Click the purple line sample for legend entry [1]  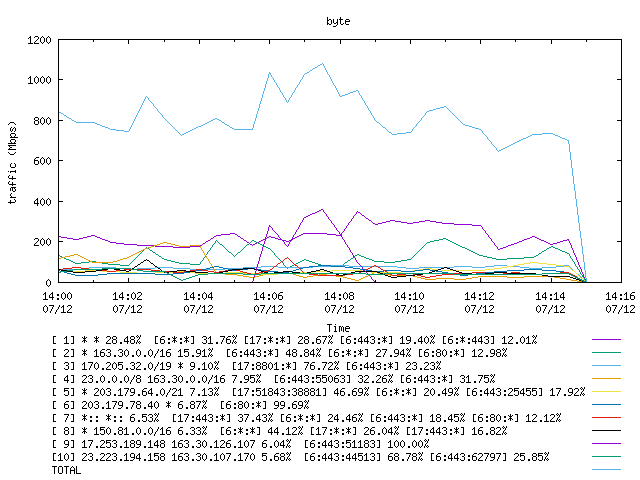(606, 340)
